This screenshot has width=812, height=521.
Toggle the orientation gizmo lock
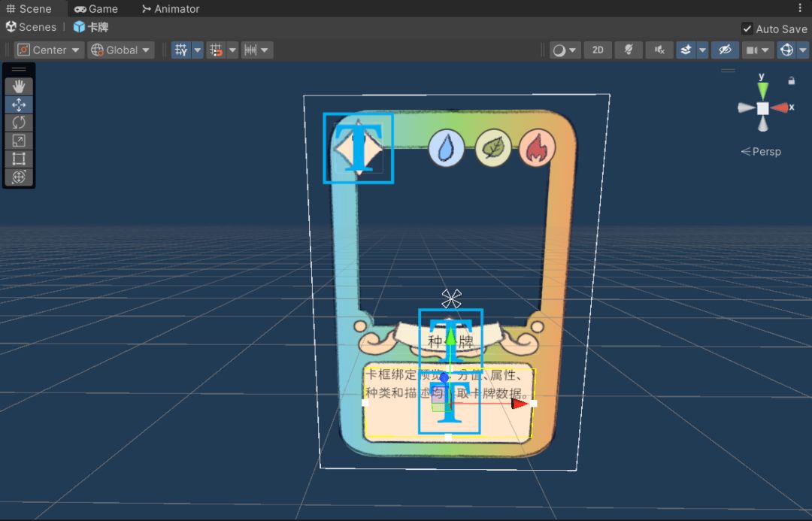791,80
